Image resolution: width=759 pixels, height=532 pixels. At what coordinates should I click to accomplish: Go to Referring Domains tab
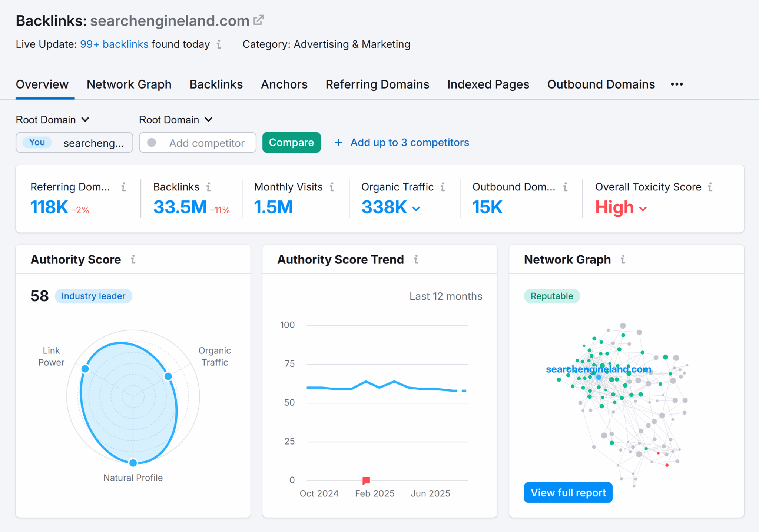click(377, 84)
